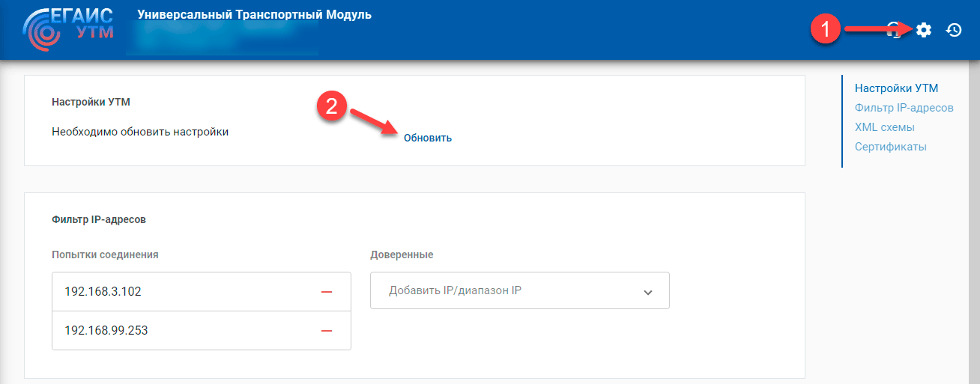The width and height of the screenshot is (980, 384).
Task: Open the settings gear icon
Action: tap(924, 30)
